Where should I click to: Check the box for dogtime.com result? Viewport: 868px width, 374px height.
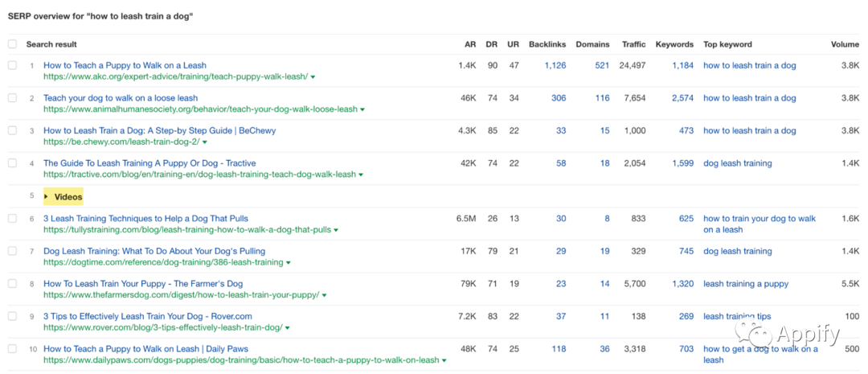[12, 251]
